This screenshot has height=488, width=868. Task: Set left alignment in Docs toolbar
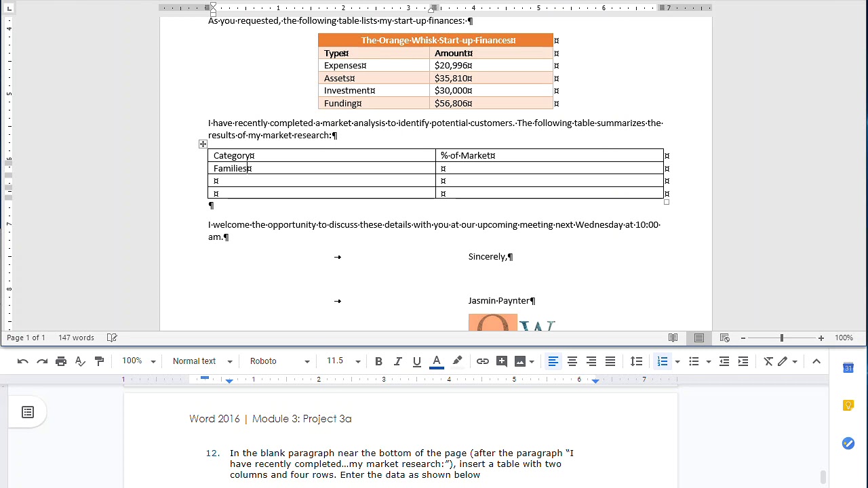553,361
